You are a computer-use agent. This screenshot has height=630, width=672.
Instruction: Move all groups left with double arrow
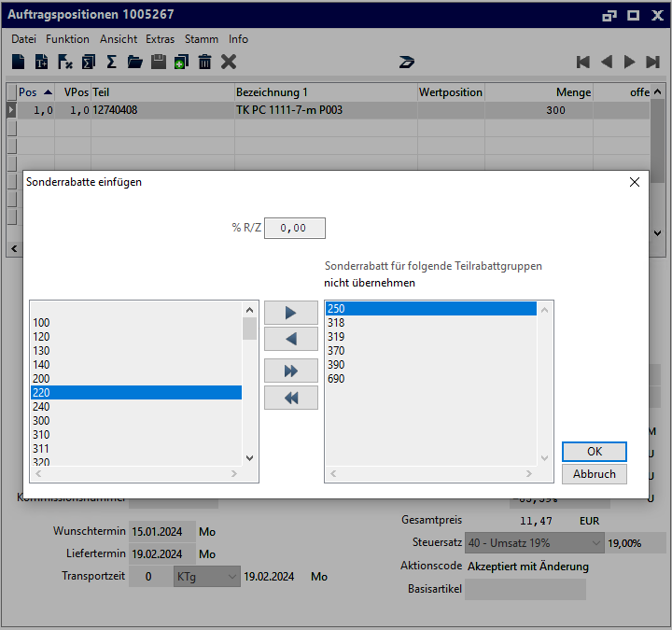point(291,398)
